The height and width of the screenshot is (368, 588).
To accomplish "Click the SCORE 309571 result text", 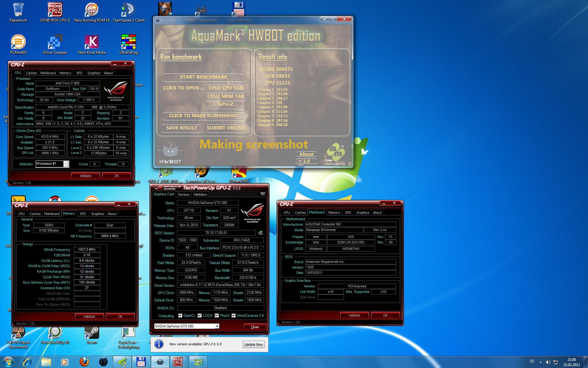I will pos(276,69).
